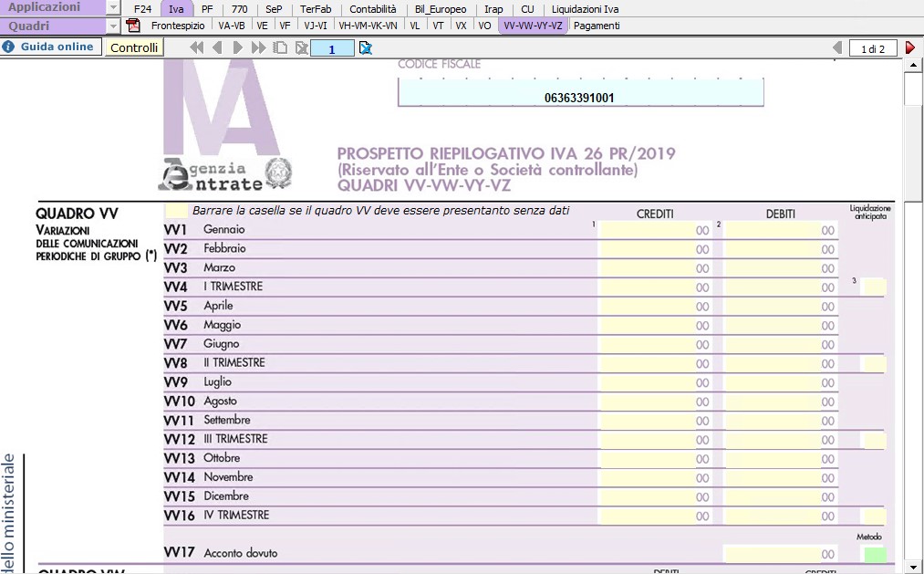The height and width of the screenshot is (574, 924).
Task: Add a new module page icon
Action: pos(281,48)
